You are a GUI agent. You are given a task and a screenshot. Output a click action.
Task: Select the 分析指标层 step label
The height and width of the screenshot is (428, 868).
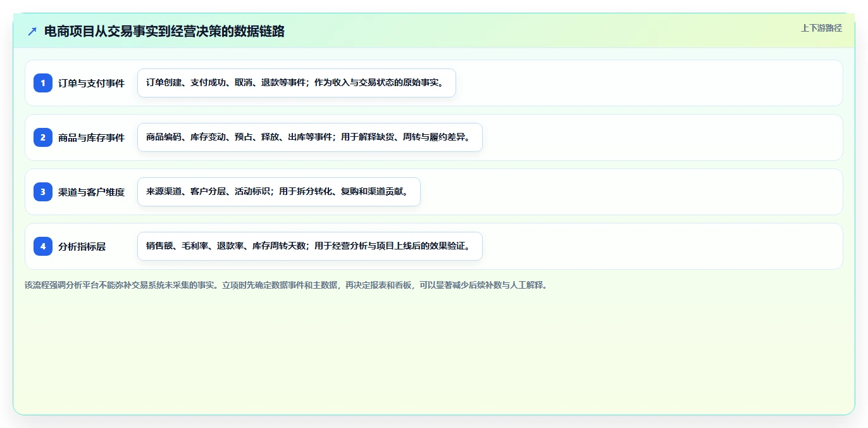(82, 246)
